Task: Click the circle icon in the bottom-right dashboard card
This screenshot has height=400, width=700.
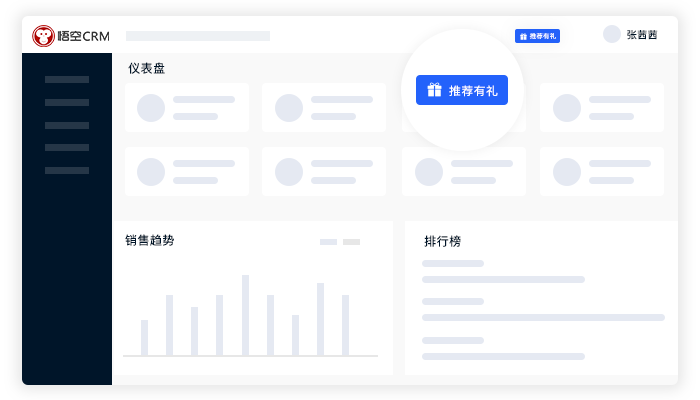Action: (567, 172)
